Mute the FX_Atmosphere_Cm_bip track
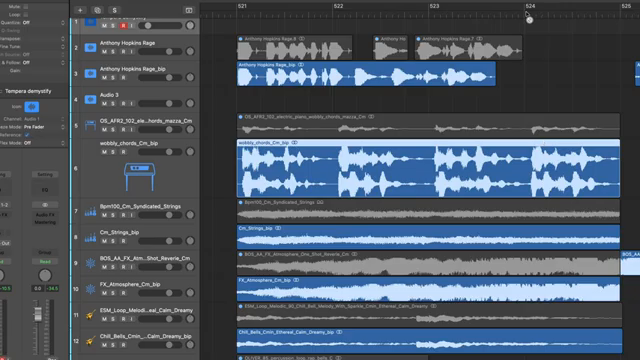The image size is (640, 360). pos(104,293)
